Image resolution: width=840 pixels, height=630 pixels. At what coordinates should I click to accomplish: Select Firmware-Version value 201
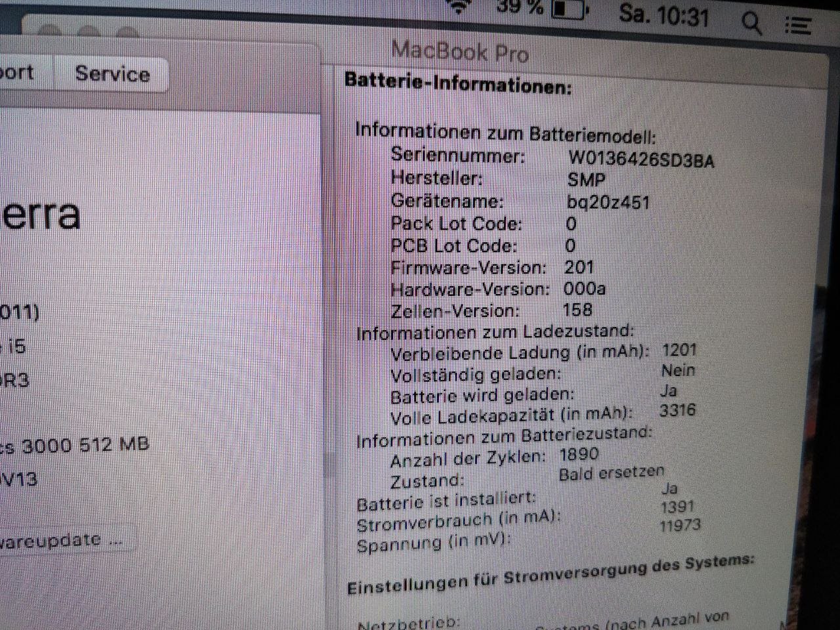click(x=579, y=267)
